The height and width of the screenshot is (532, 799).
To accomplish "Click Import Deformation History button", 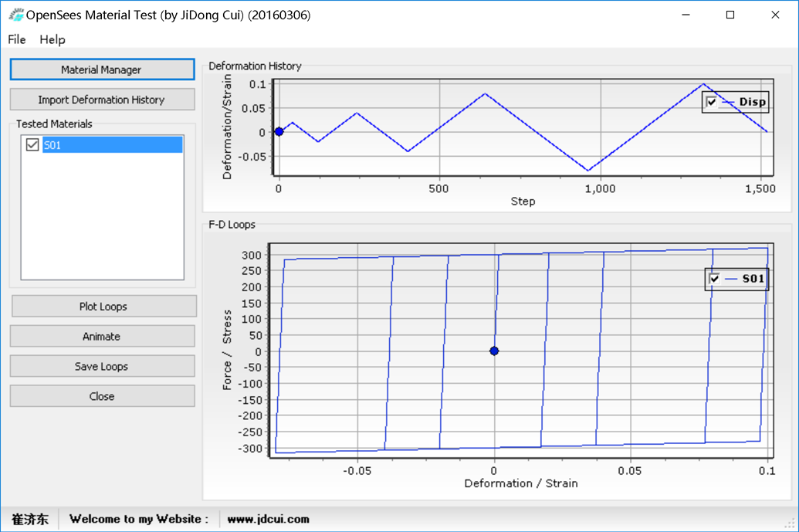I will pyautogui.click(x=102, y=100).
